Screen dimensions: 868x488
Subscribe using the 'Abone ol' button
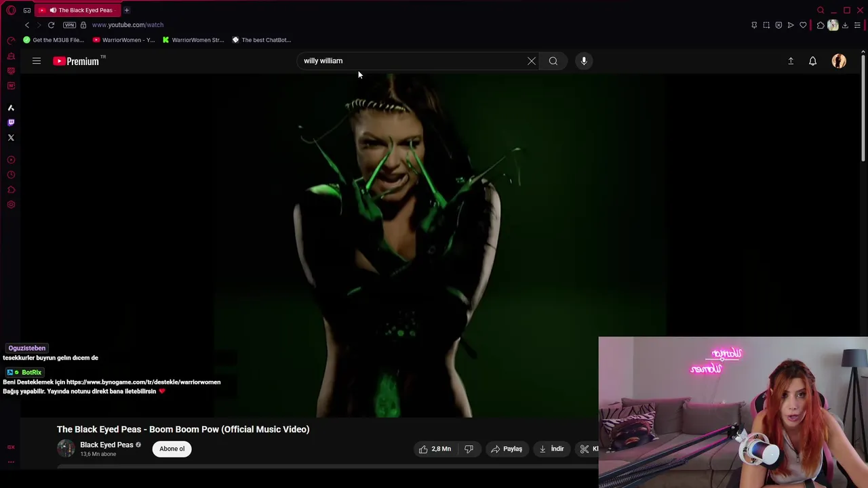172,449
